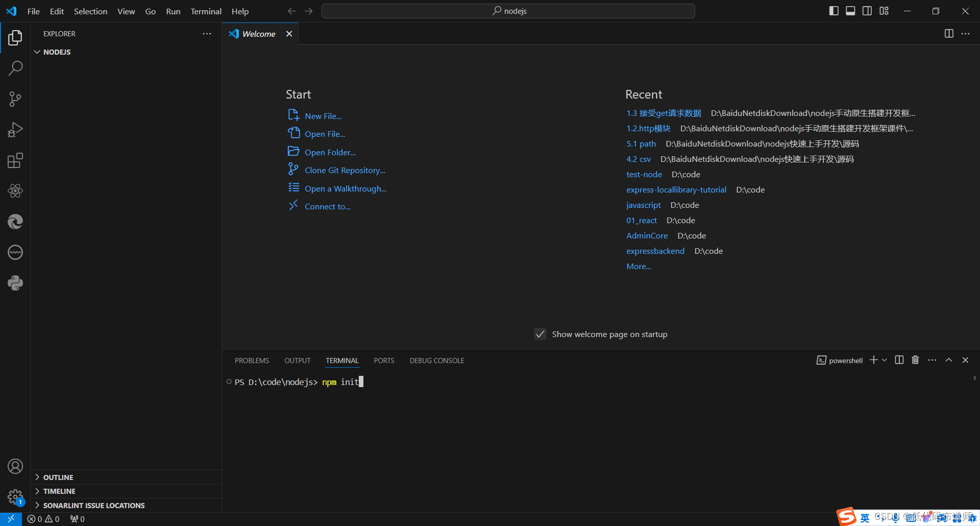Click Open a Walkthrough... link
Screen dimensions: 980x526
(346, 188)
